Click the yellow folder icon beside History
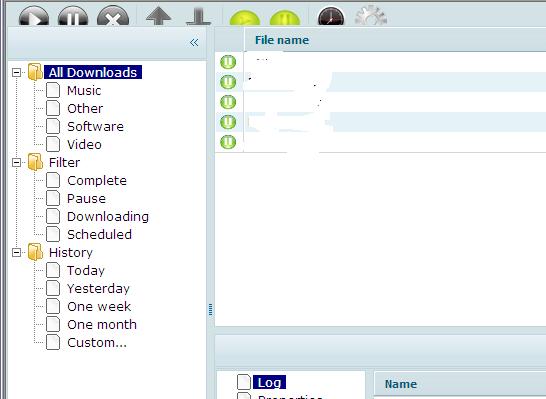This screenshot has width=546, height=399. coord(35,252)
